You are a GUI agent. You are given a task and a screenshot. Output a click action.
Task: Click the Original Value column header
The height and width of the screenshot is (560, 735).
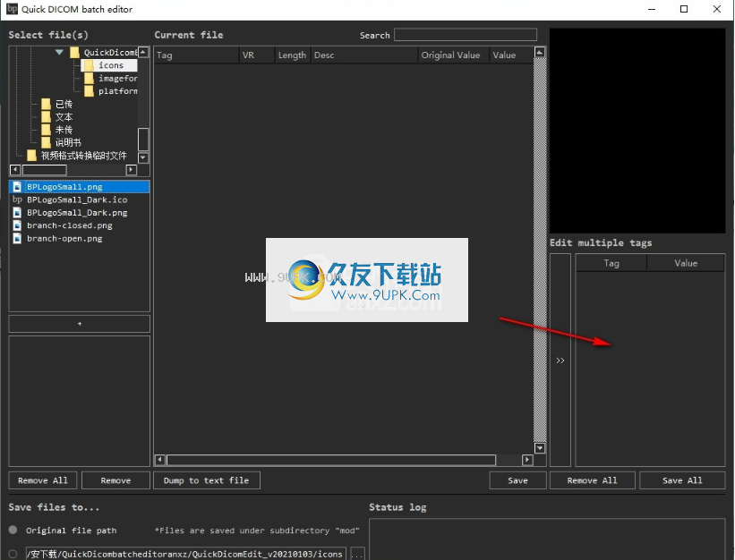tap(453, 55)
